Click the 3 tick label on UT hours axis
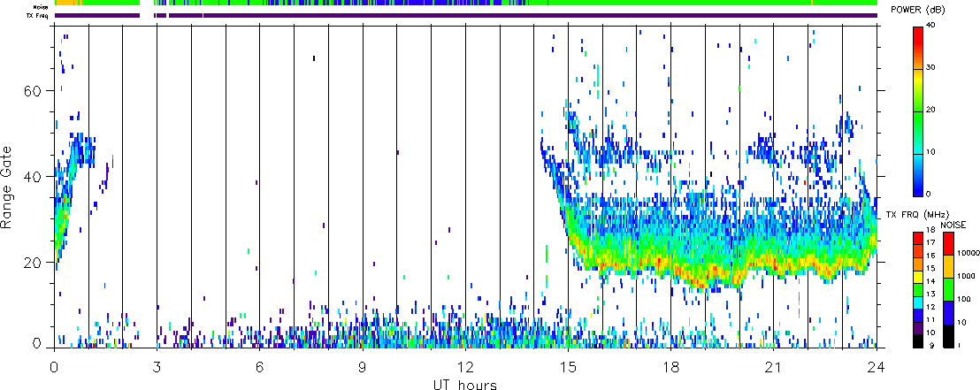The height and width of the screenshot is (390, 980). pos(157,368)
